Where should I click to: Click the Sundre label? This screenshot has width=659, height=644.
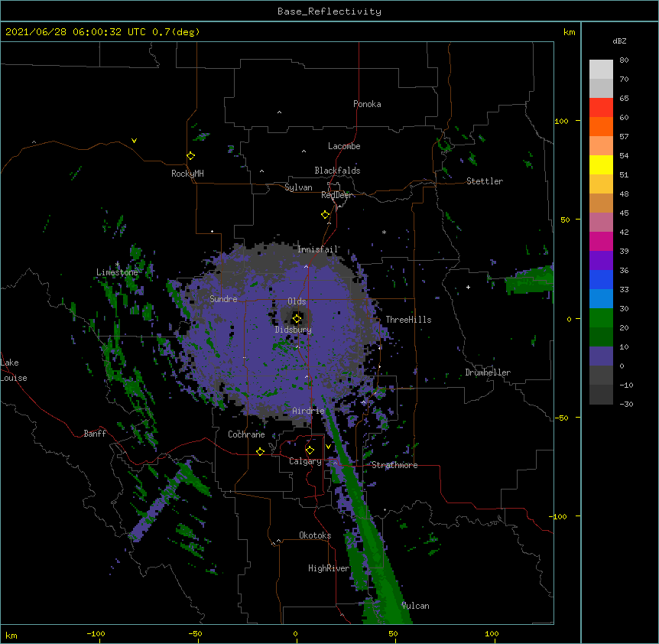coord(223,299)
